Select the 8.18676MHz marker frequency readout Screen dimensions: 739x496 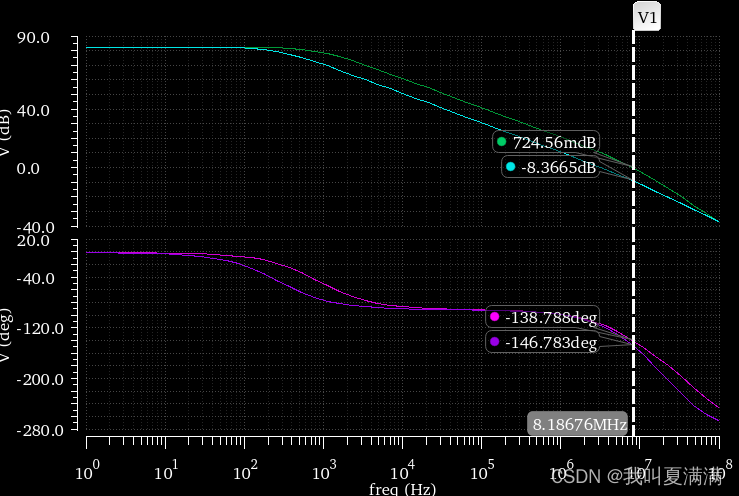(578, 424)
